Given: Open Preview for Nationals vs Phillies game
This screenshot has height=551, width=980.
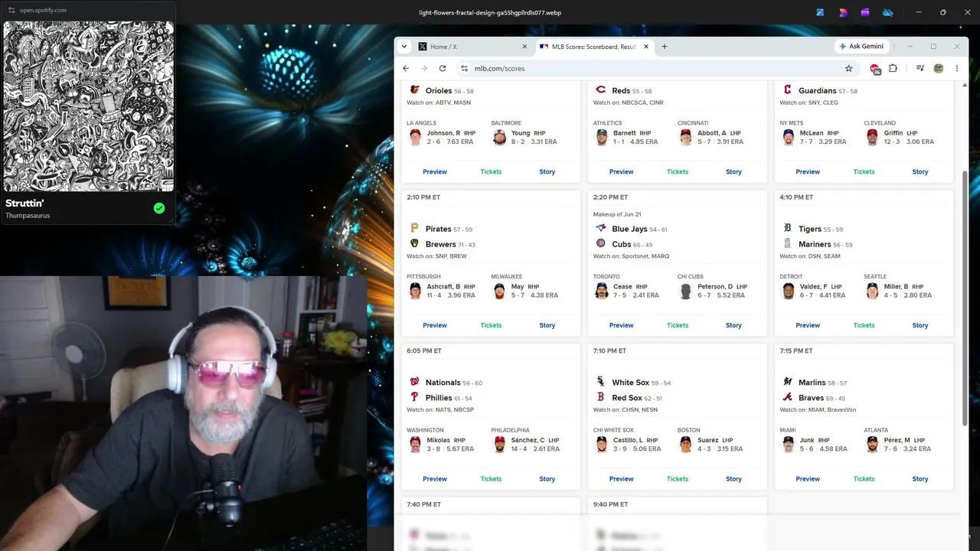Looking at the screenshot, I should coord(435,479).
